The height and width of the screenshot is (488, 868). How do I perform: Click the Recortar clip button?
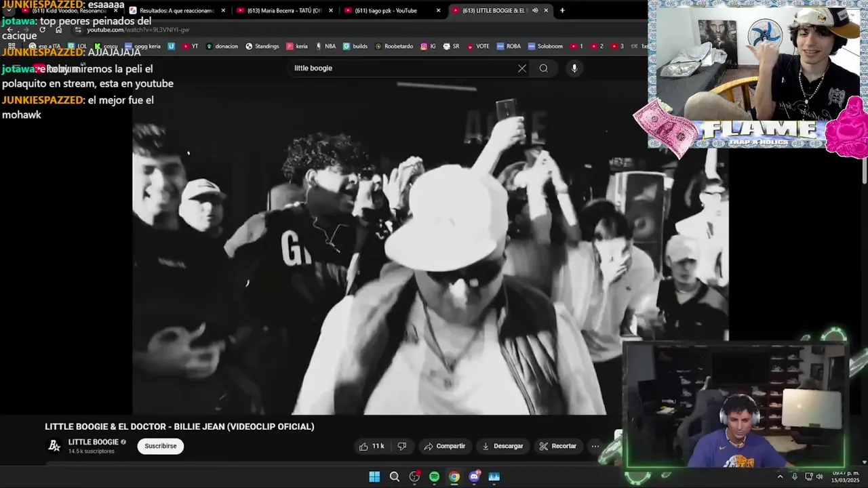(558, 446)
